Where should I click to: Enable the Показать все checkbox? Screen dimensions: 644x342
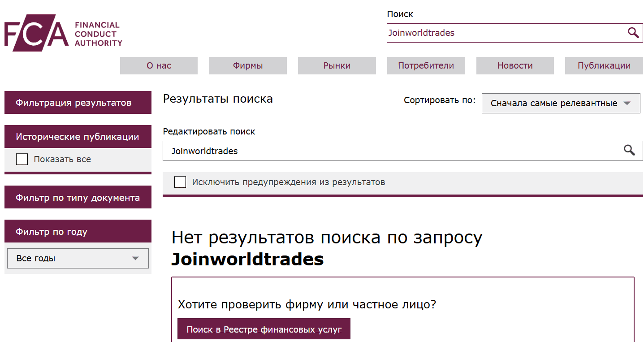22,159
